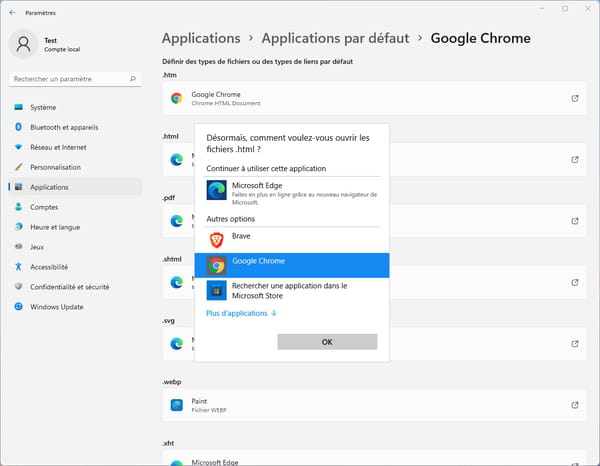Click the search magnifier icon
This screenshot has width=600, height=466.
point(133,79)
